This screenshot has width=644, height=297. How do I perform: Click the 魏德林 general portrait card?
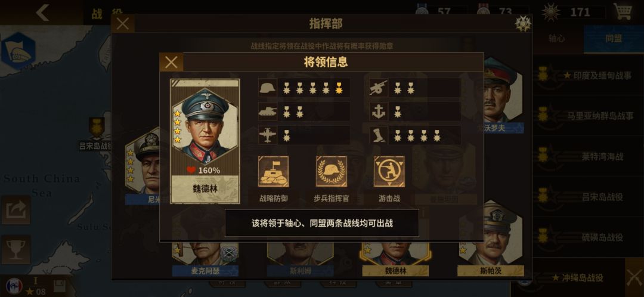205,141
